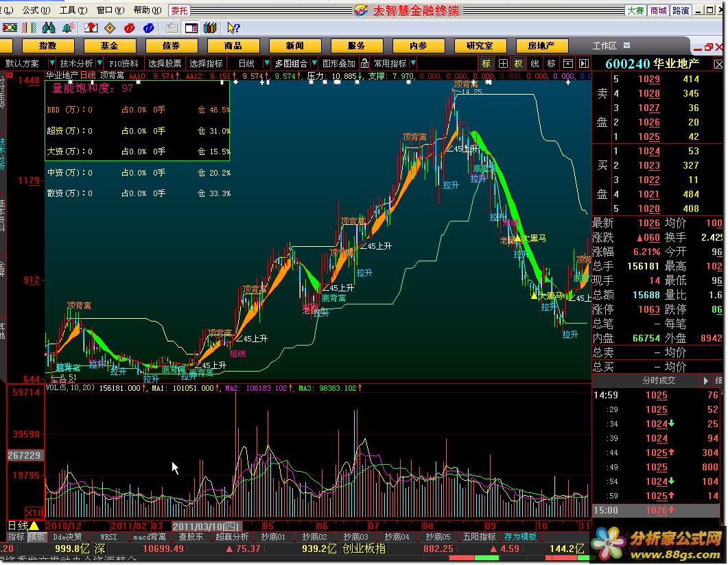Screen dimensions: 728x565
Task: Select the 五阳指标 template tab
Action: coord(479,537)
